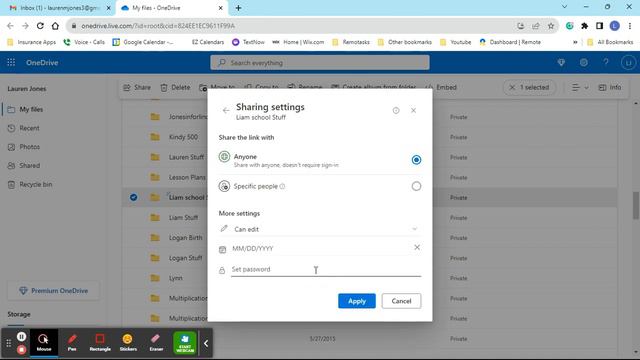Switch to the Gmail Inbox tab
The width and height of the screenshot is (640, 360).
click(59, 8)
